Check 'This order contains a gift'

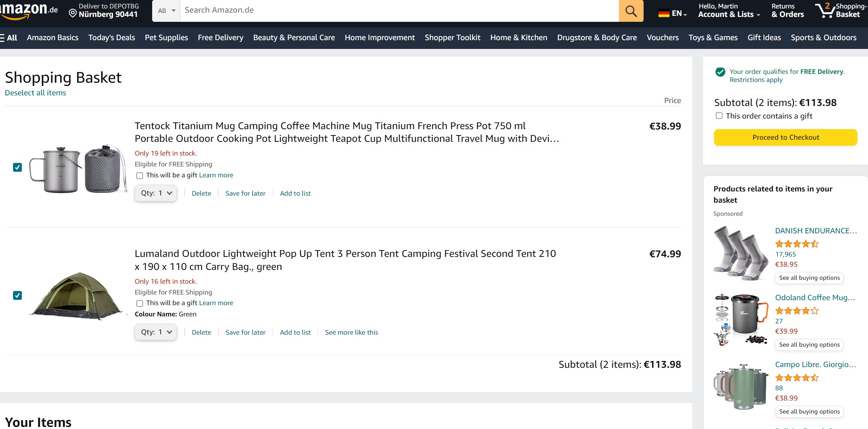pos(719,116)
